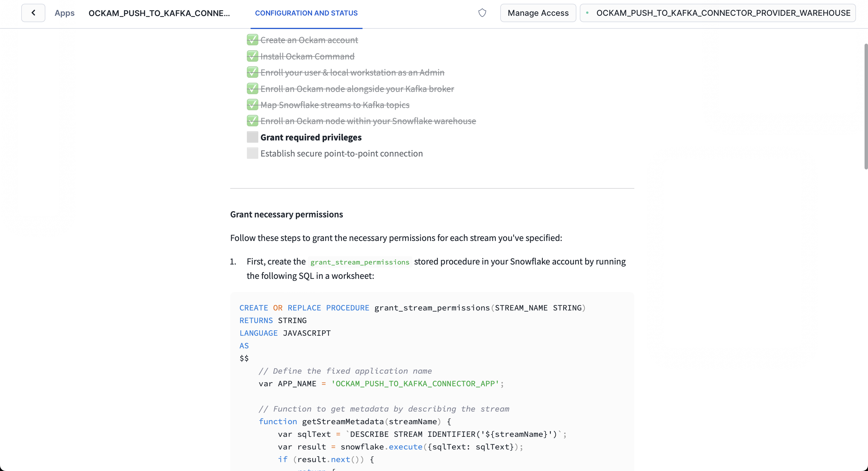Click the bookmark/favorite icon
868x471 pixels.
(482, 13)
